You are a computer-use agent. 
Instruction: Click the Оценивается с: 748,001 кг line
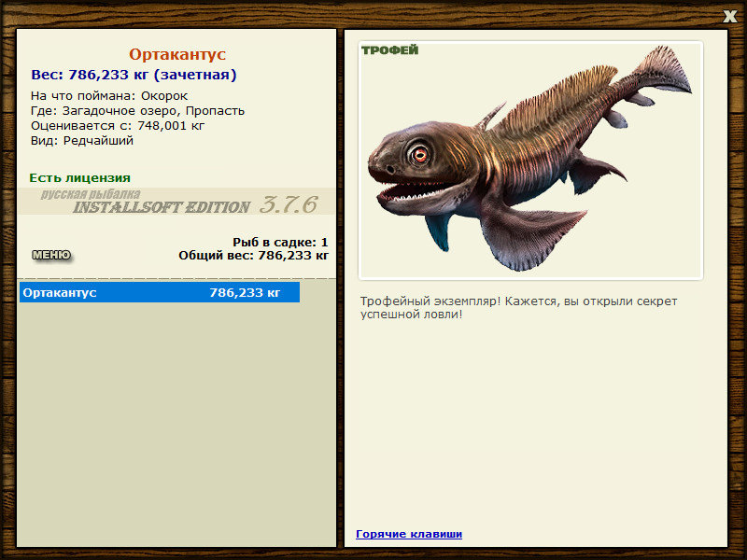point(118,126)
